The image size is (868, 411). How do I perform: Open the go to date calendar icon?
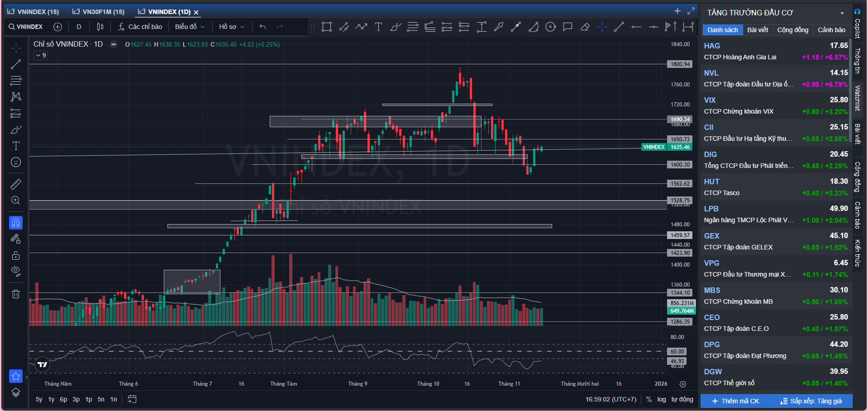point(132,399)
